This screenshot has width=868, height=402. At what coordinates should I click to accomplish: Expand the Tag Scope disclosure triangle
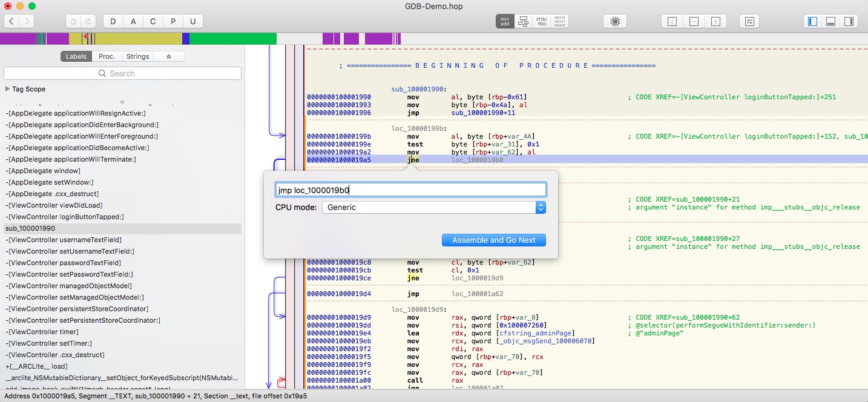coord(7,89)
